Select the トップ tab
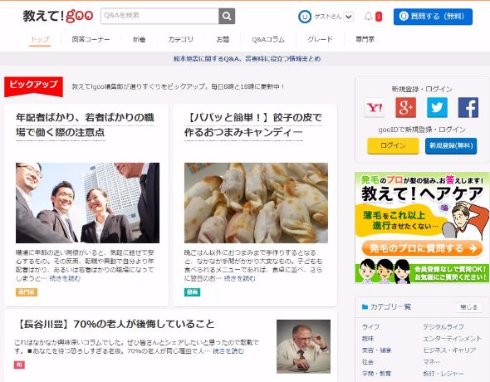The width and height of the screenshot is (490, 382). [40, 39]
